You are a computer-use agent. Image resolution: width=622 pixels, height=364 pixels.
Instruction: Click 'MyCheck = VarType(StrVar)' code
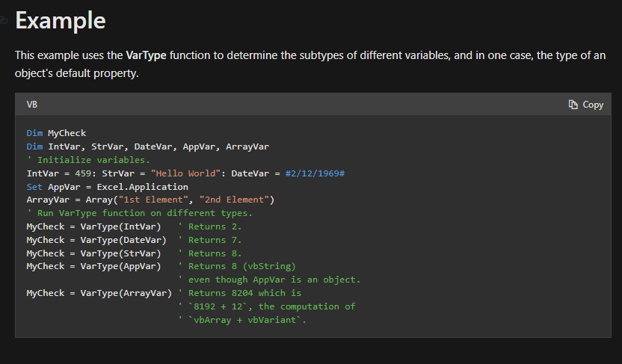click(93, 253)
